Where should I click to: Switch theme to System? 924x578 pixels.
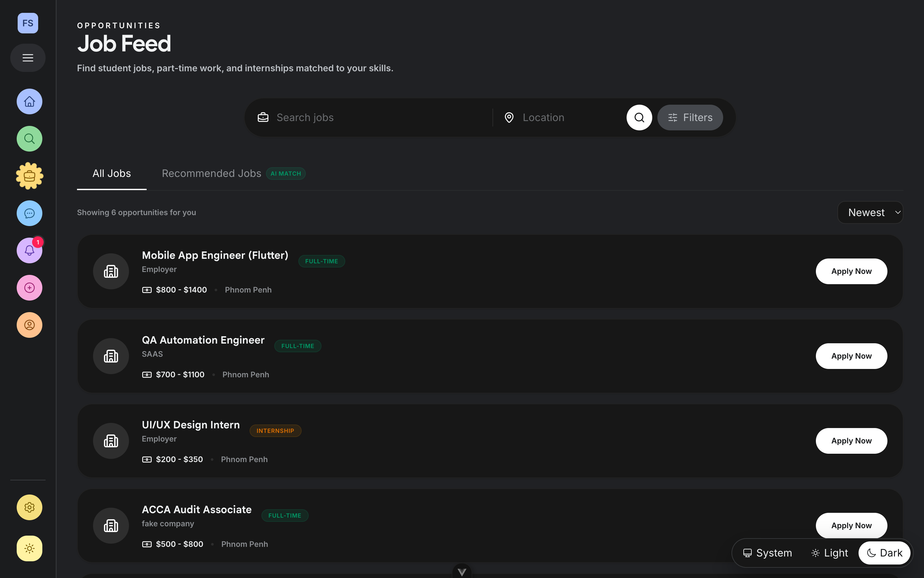pos(767,553)
